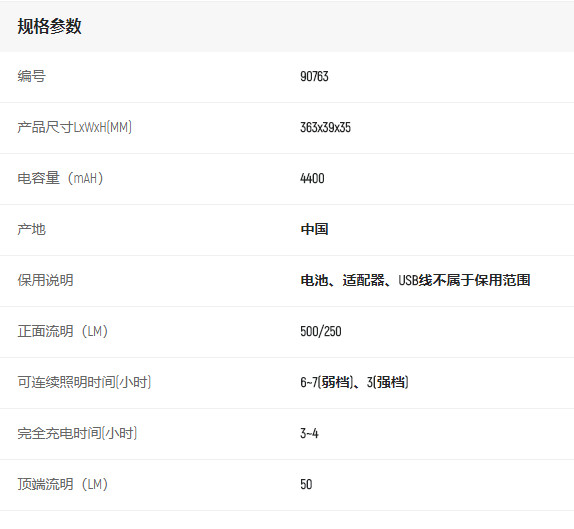Click the warranty text about 电池、适配器、USB线

coord(415,280)
